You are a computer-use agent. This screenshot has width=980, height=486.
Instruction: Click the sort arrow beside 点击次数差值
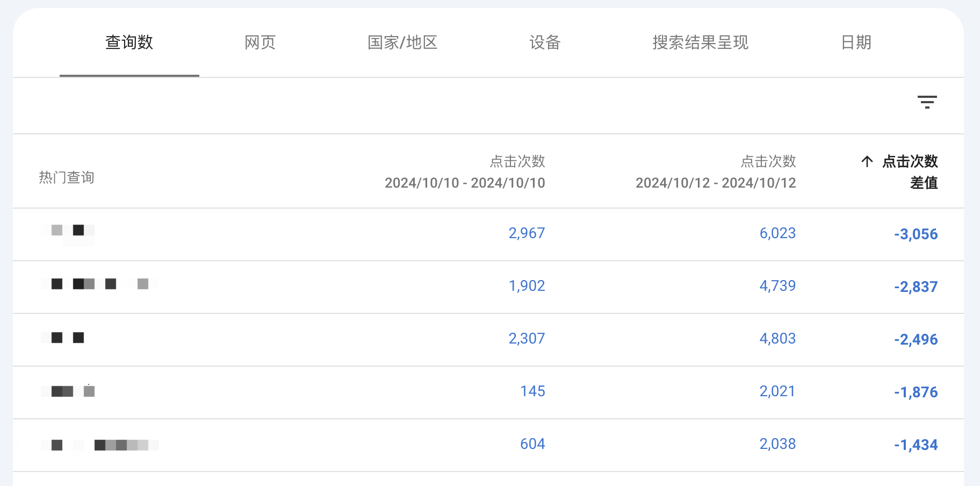[x=867, y=161]
